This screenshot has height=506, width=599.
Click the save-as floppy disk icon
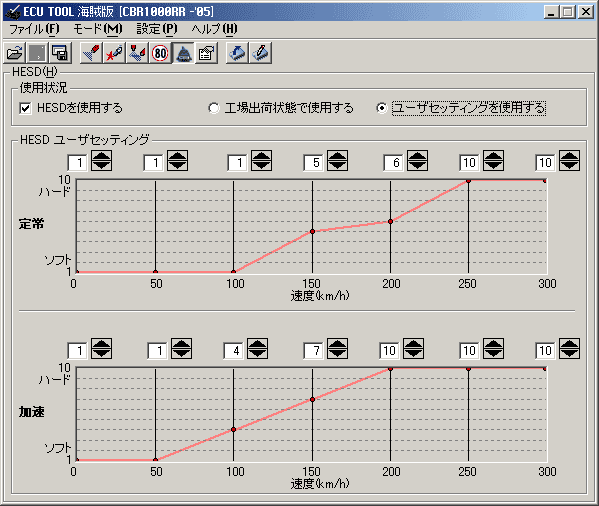60,53
